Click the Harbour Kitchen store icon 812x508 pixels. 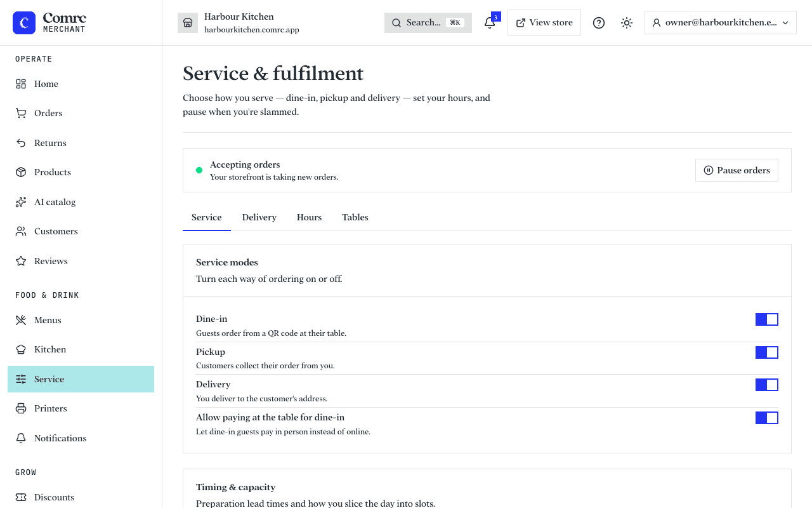188,23
